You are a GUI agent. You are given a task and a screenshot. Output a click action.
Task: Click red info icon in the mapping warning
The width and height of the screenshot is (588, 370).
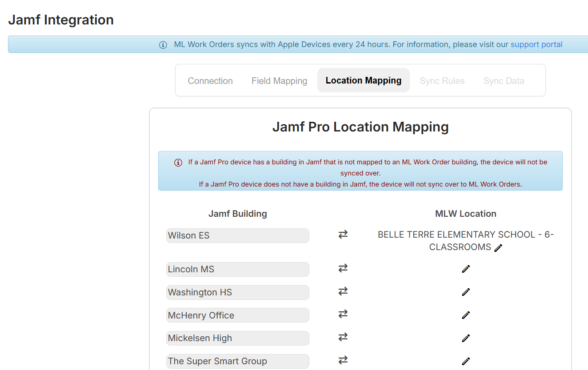click(x=178, y=163)
